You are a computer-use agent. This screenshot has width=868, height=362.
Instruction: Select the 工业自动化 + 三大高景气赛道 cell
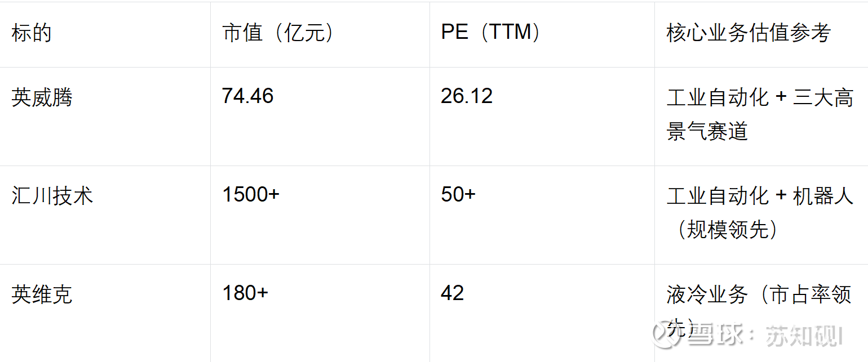[x=759, y=115]
